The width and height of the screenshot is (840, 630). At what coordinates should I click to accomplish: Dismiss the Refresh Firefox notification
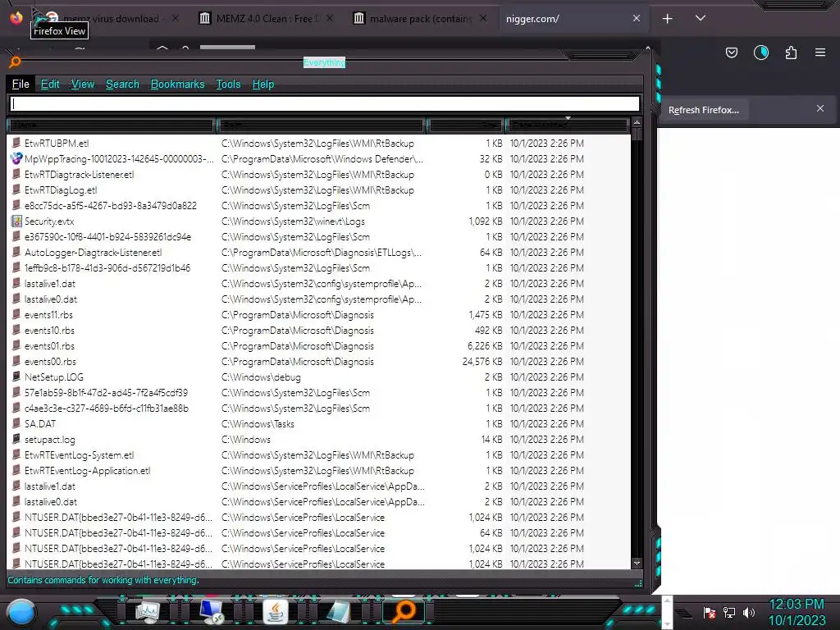[x=819, y=108]
